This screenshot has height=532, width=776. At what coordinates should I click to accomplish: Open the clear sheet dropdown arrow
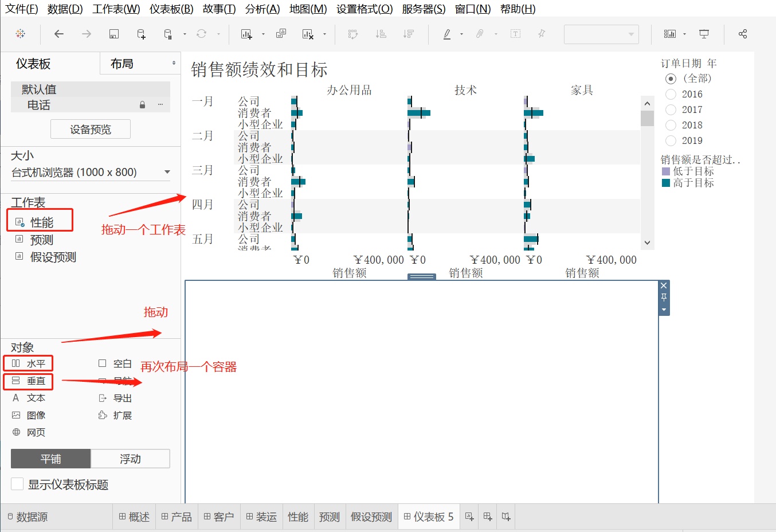pos(324,34)
